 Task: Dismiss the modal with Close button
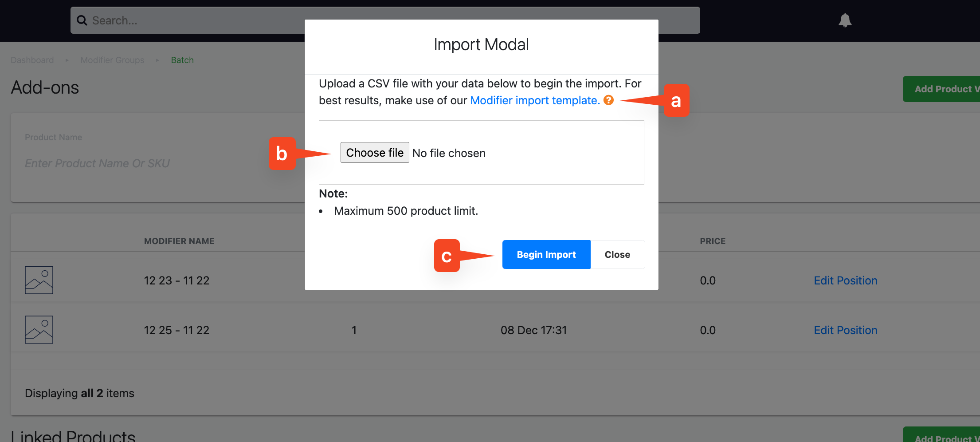click(617, 255)
